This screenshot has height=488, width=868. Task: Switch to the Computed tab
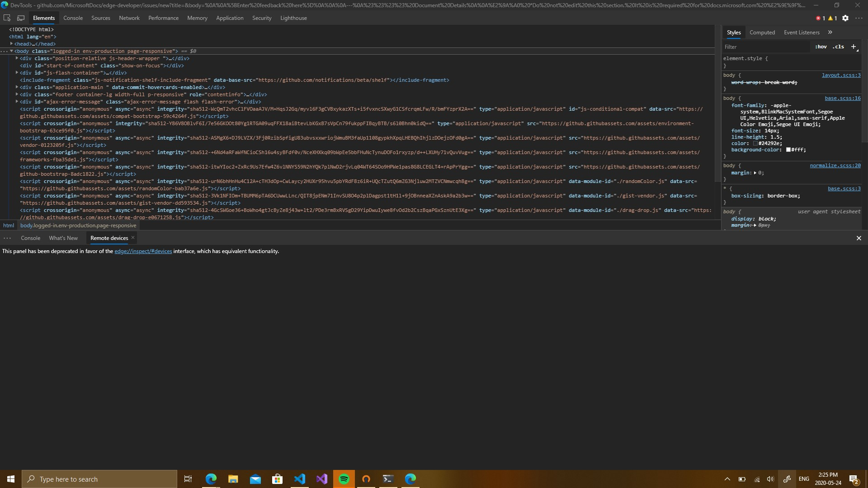(762, 32)
